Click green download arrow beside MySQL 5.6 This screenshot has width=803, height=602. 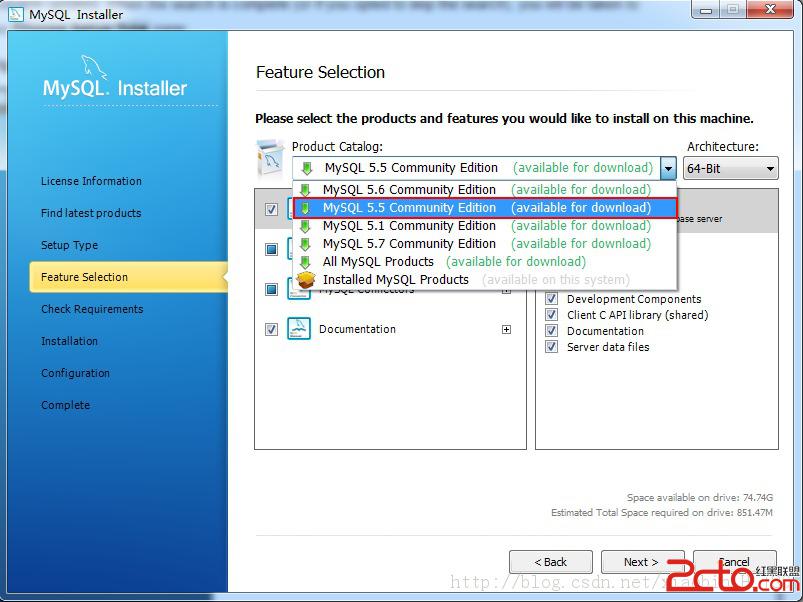305,190
